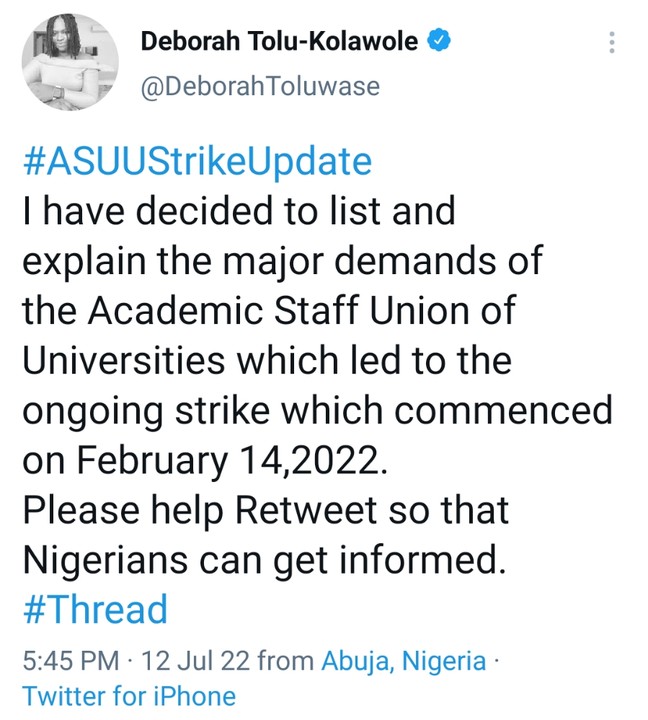Click the display name Deborah Tolu-Kolawole
648x720 pixels.
(x=281, y=42)
